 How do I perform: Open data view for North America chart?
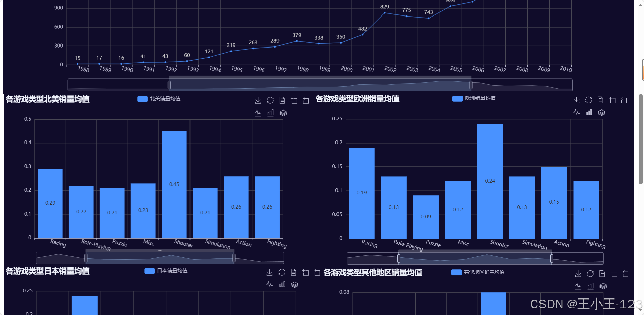pos(282,100)
